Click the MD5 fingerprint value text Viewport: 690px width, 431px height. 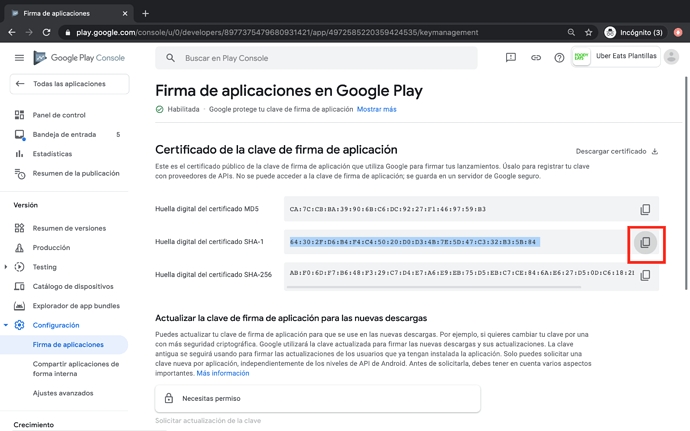(388, 209)
